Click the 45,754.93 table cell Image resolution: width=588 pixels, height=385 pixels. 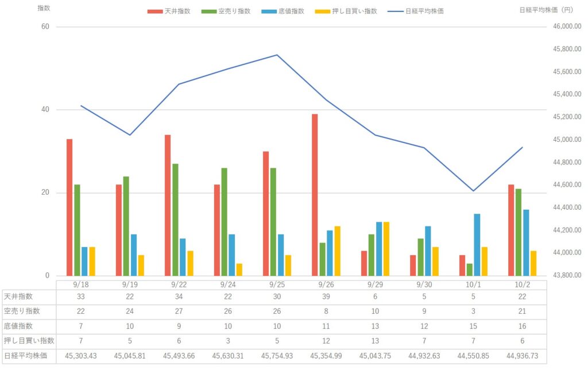click(x=277, y=356)
